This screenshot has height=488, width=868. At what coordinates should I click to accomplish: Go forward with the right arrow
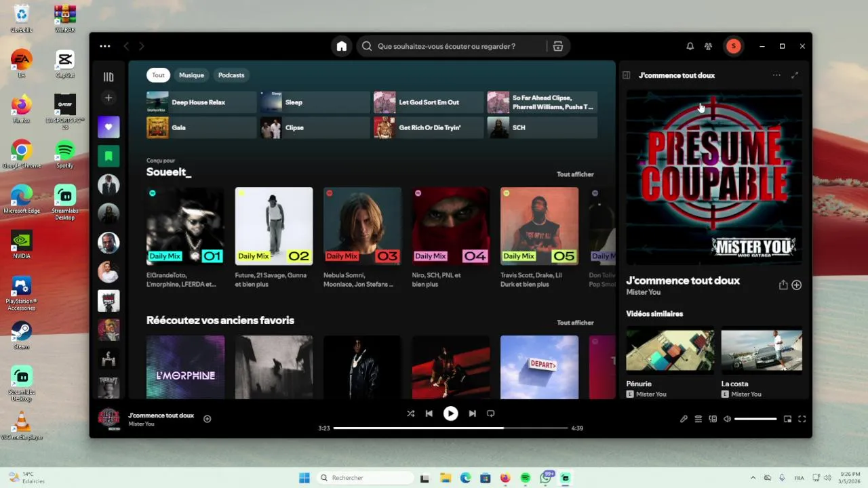[x=142, y=46]
